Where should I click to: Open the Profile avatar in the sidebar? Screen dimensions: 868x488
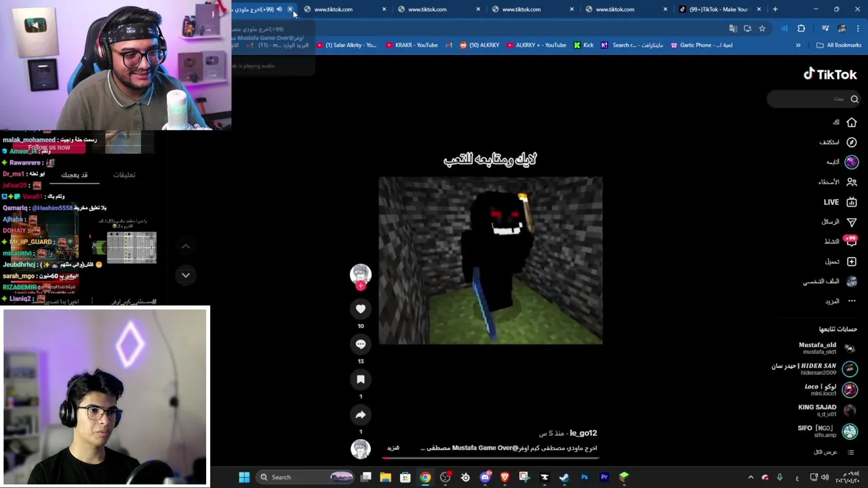(852, 281)
